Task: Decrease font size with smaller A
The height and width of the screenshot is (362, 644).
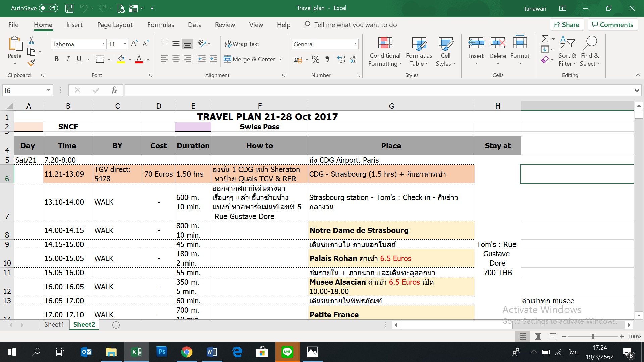Action: click(146, 44)
